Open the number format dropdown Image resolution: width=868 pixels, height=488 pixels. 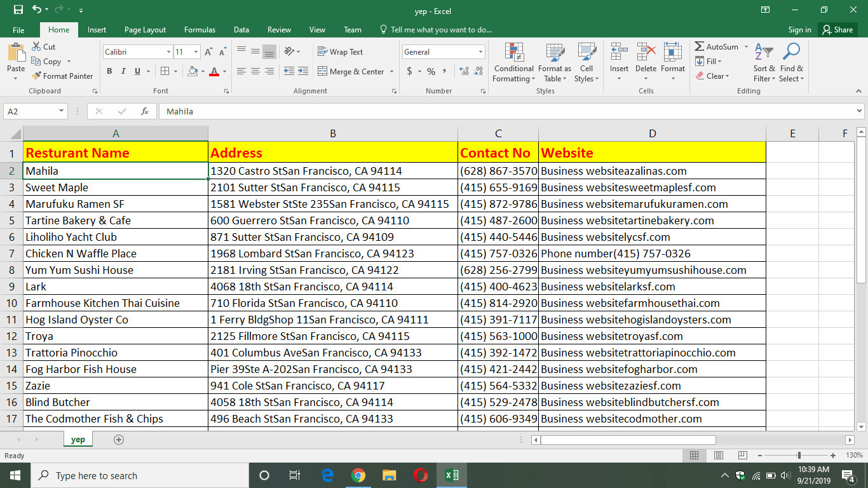[480, 52]
